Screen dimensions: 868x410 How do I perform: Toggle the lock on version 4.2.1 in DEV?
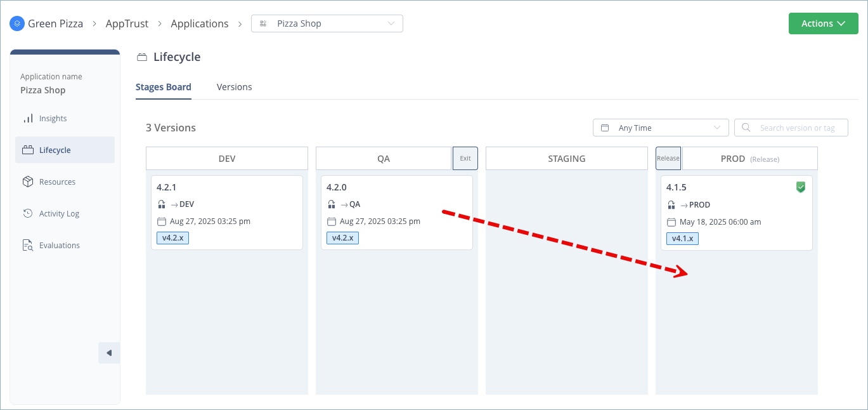pos(161,204)
